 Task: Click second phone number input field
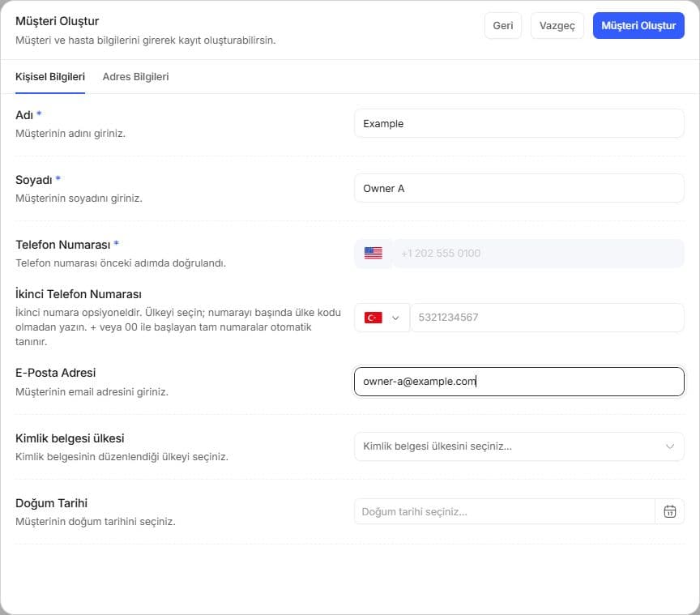coord(547,318)
